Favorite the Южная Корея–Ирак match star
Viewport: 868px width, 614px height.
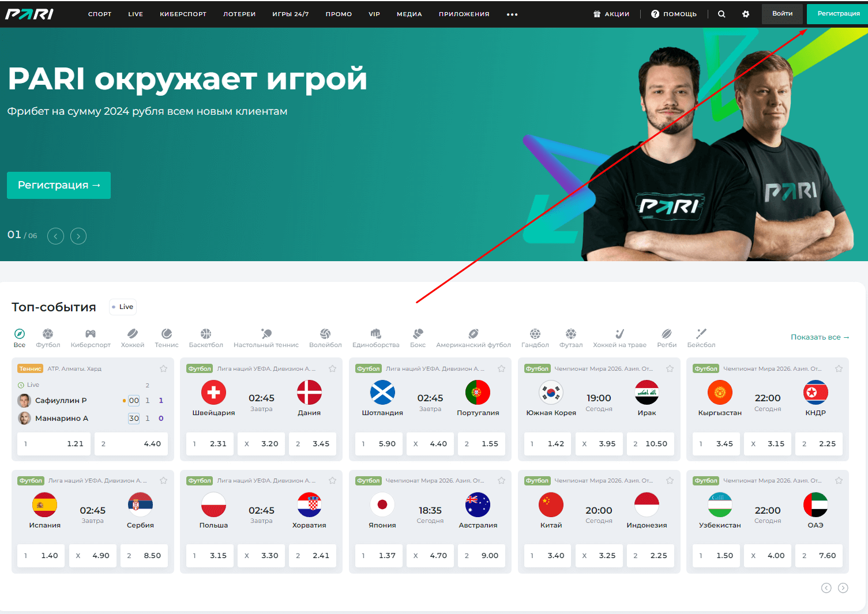click(x=670, y=368)
